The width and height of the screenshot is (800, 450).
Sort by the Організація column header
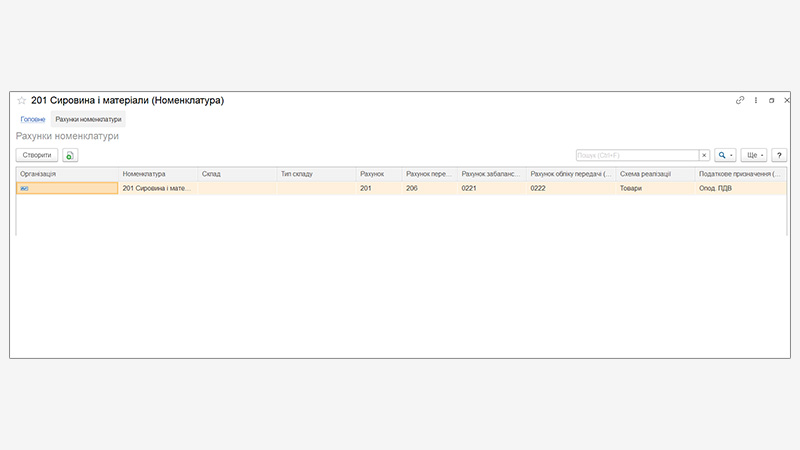pos(67,174)
